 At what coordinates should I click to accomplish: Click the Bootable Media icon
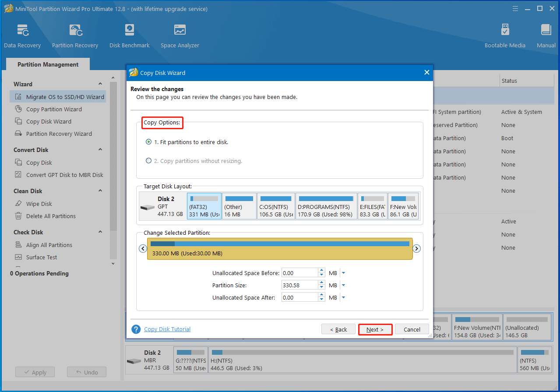click(x=505, y=30)
